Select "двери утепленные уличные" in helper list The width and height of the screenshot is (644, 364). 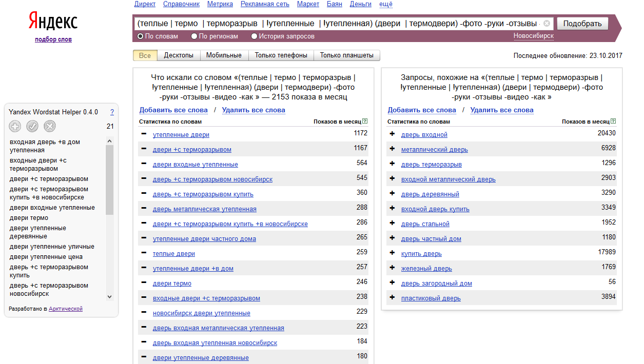(52, 247)
